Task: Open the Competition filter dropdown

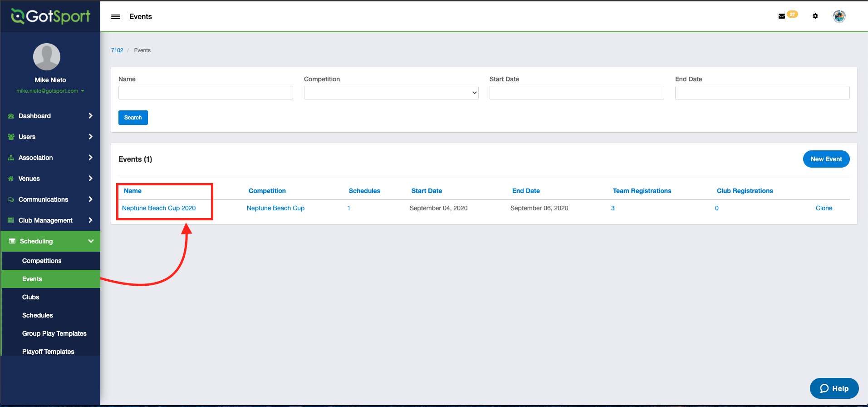Action: 391,93
